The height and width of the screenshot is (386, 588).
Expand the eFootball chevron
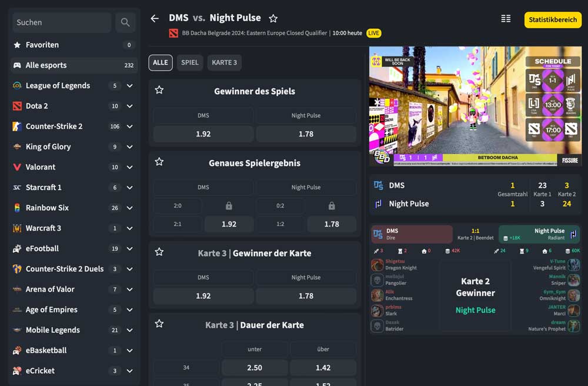pyautogui.click(x=130, y=249)
